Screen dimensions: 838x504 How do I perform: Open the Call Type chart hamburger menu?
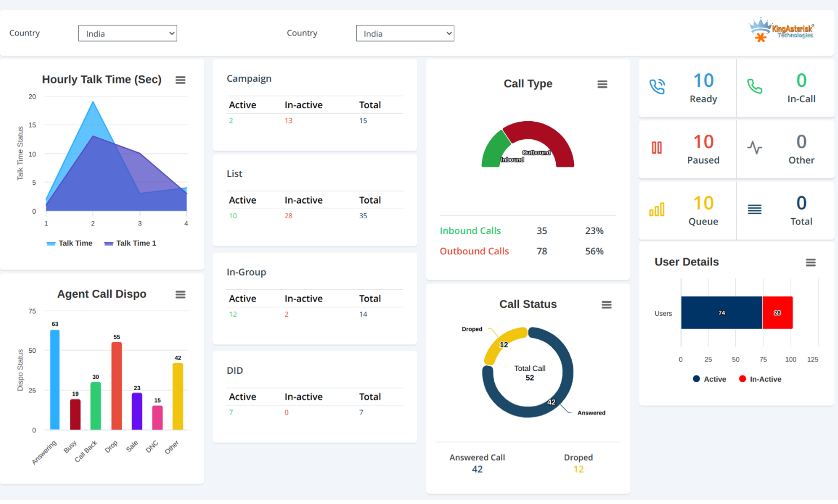(603, 84)
